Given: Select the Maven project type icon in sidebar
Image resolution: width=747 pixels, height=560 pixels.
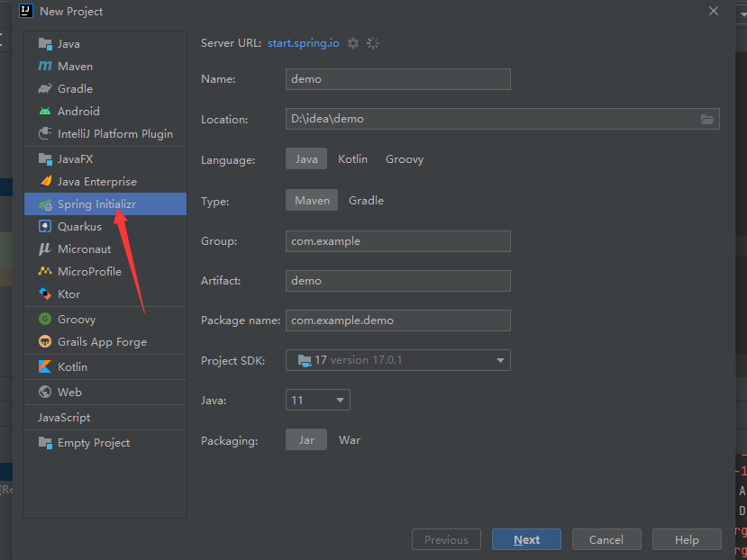Looking at the screenshot, I should point(45,67).
